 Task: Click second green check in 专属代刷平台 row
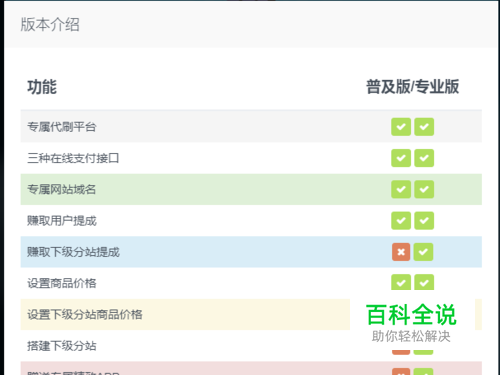click(424, 127)
